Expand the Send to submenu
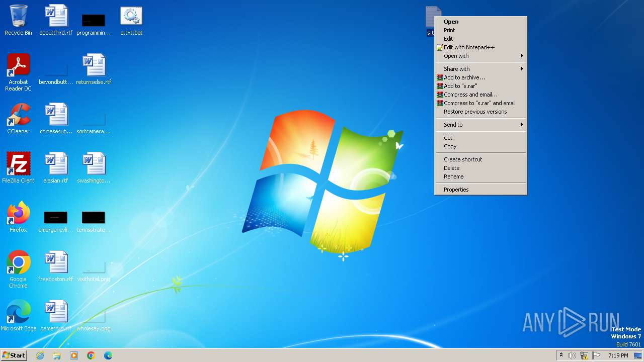644x362 pixels. tap(480, 125)
